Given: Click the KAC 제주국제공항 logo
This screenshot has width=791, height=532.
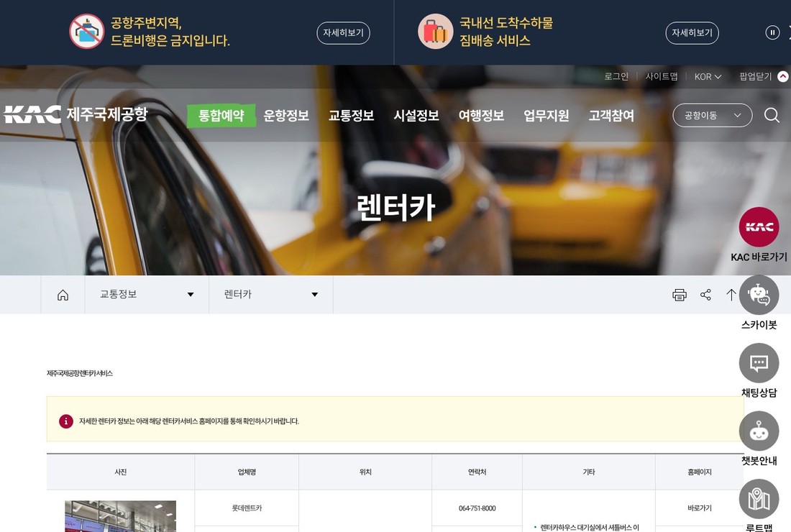Looking at the screenshot, I should [76, 114].
